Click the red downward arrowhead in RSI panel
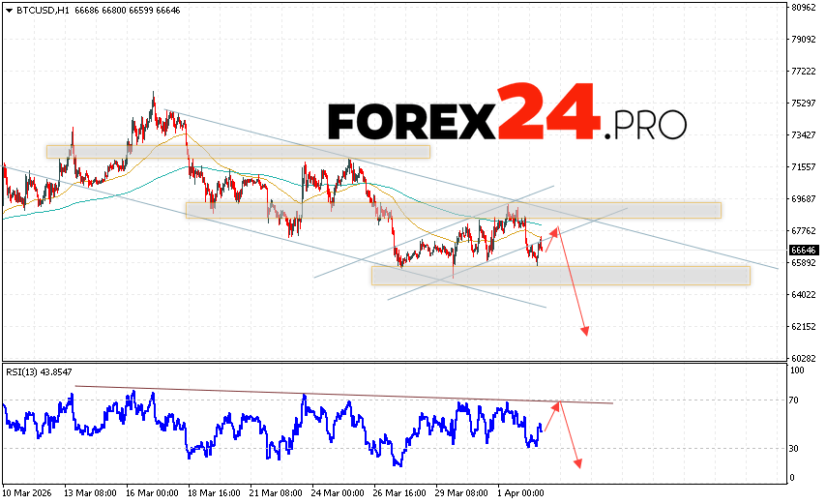826x504 pixels. (578, 463)
